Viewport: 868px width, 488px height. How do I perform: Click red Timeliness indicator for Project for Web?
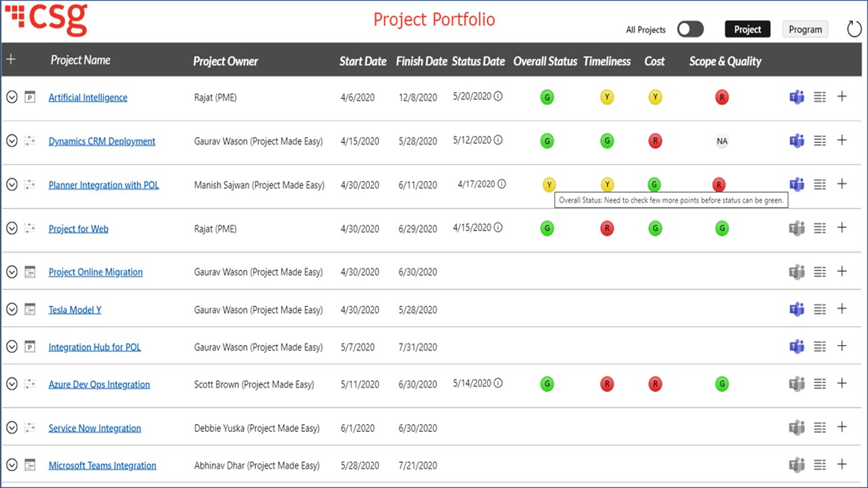(607, 228)
